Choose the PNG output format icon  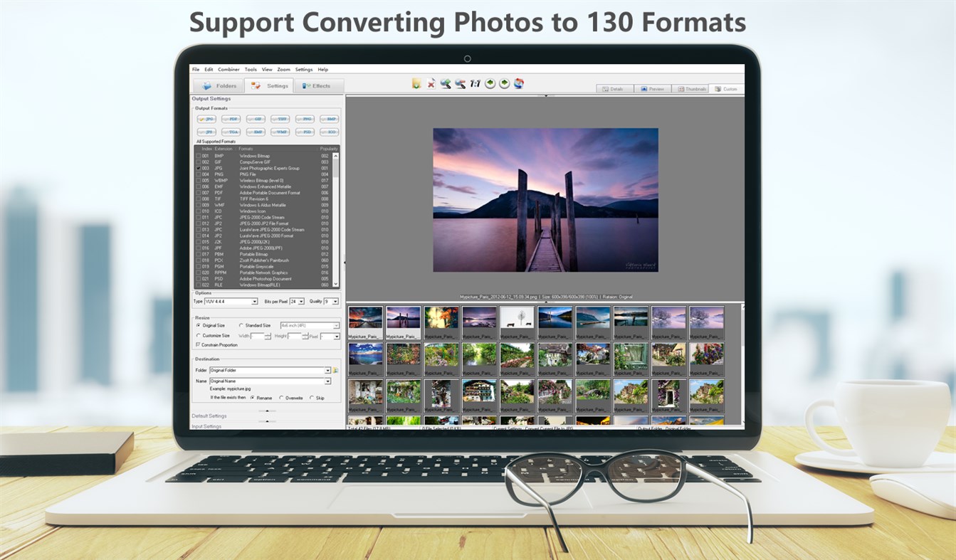(x=304, y=119)
